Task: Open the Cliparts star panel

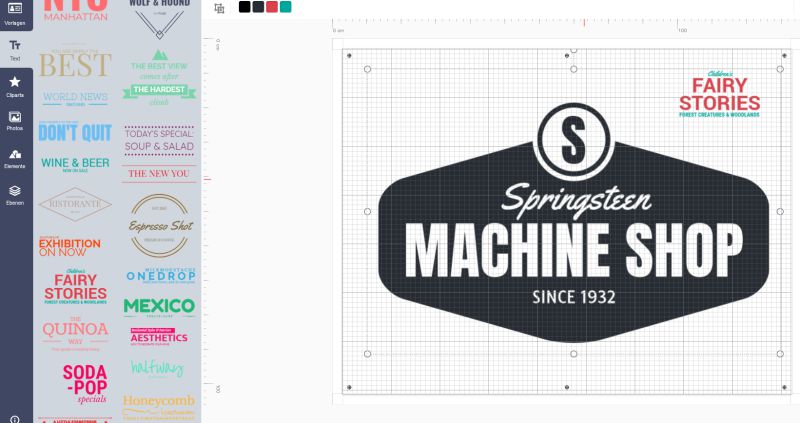Action: point(15,86)
